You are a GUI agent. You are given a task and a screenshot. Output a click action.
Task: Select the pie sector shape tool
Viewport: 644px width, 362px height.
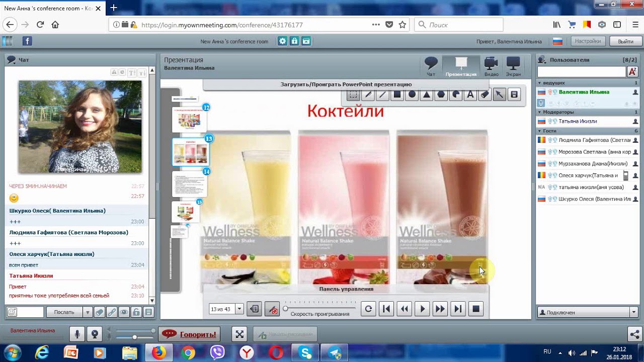pyautogui.click(x=455, y=95)
